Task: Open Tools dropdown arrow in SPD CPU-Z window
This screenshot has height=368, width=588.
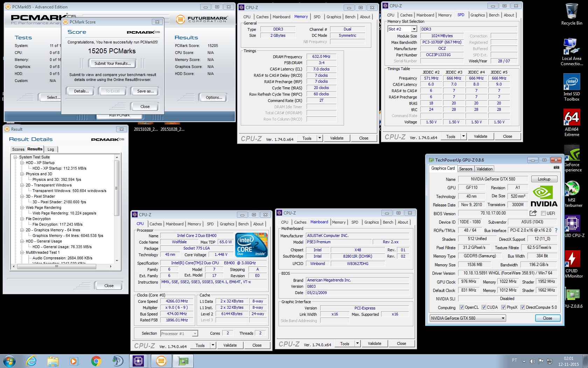Action: (x=464, y=136)
